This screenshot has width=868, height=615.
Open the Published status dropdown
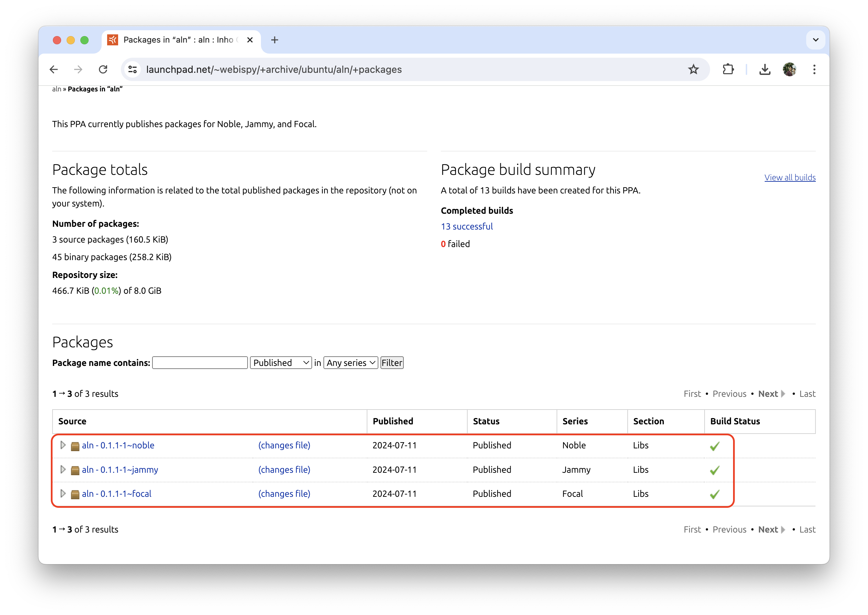tap(281, 363)
